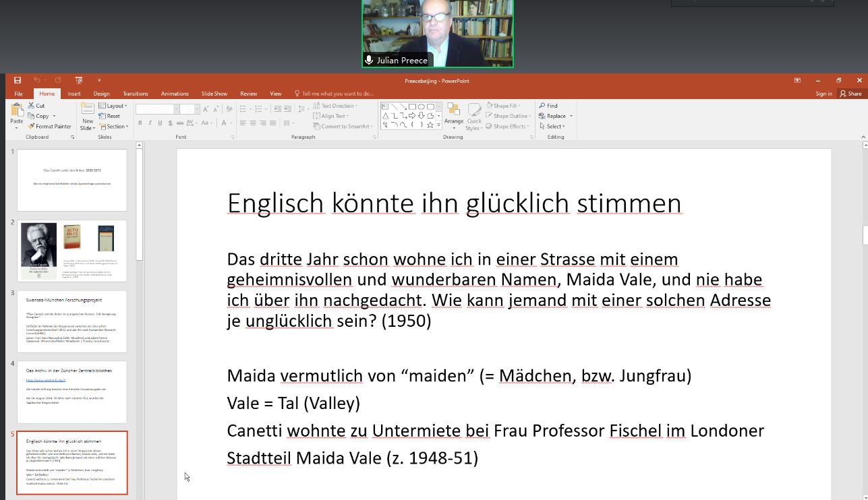Viewport: 868px width, 500px height.
Task: Expand the Replace dropdown arrow
Action: click(x=571, y=116)
